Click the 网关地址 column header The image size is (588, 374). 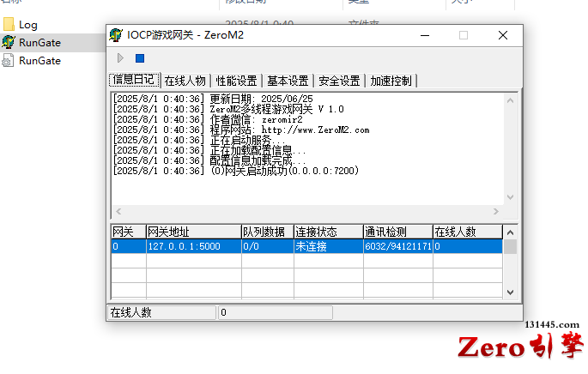(193, 232)
